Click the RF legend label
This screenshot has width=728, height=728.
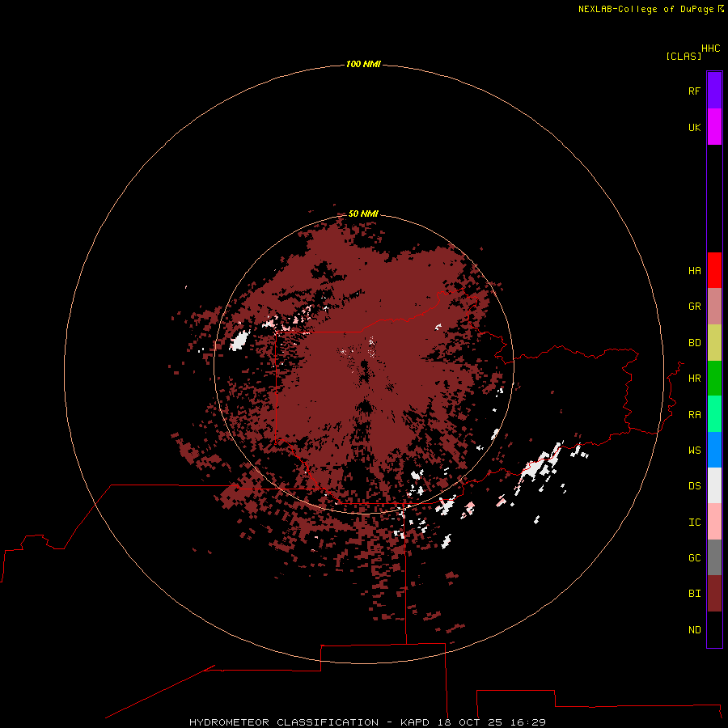694,91
